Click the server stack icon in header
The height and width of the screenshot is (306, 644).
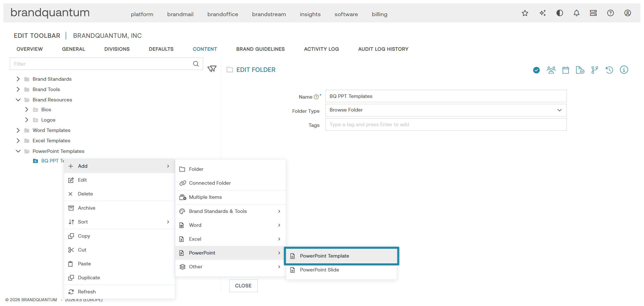(x=593, y=13)
